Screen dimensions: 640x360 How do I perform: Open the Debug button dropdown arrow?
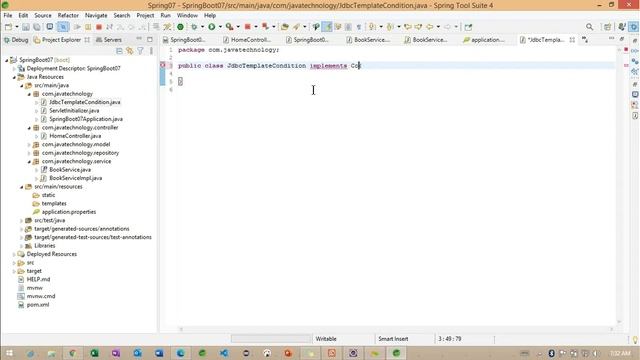point(202,27)
